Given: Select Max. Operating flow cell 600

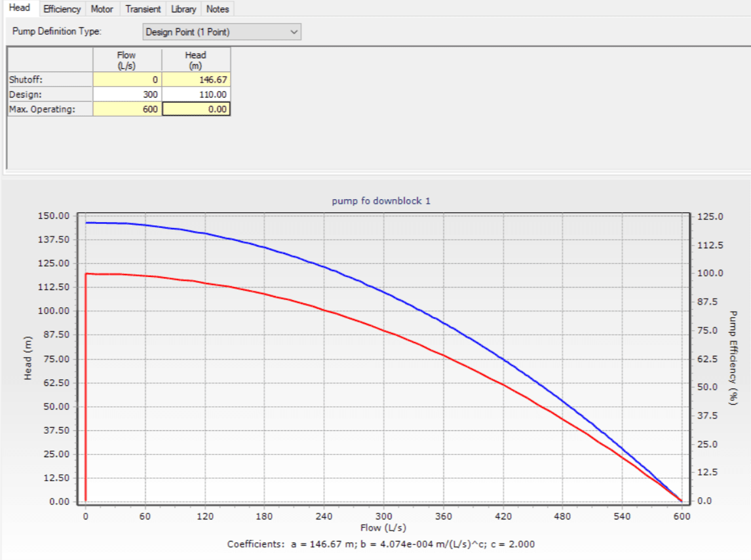Looking at the screenshot, I should [x=127, y=109].
